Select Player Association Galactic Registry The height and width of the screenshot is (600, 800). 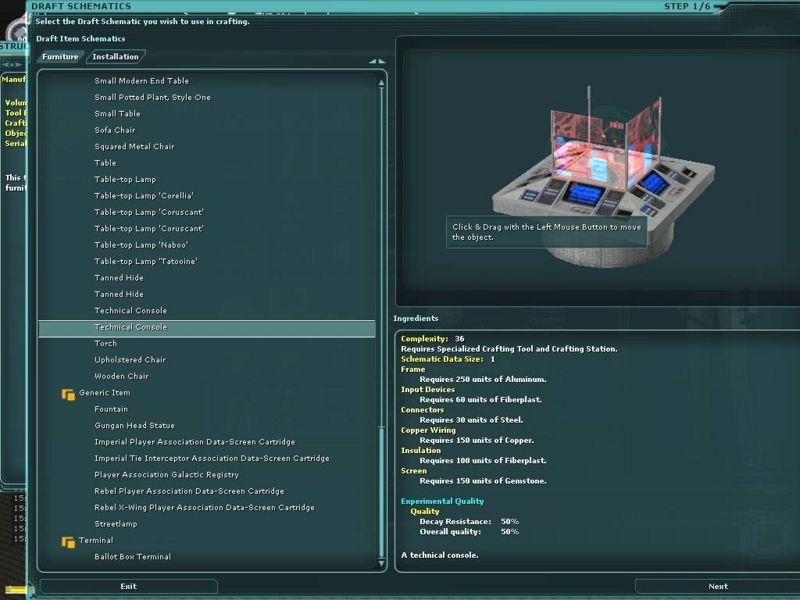click(x=166, y=475)
